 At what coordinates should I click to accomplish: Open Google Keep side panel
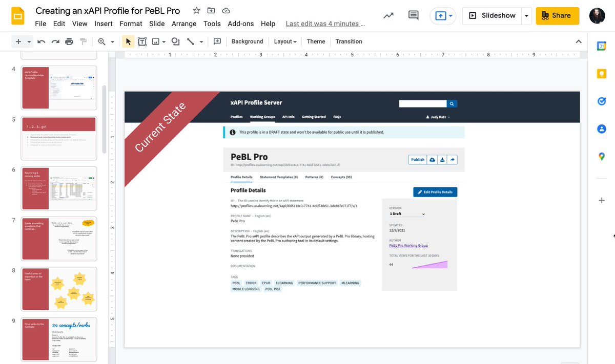coord(602,74)
